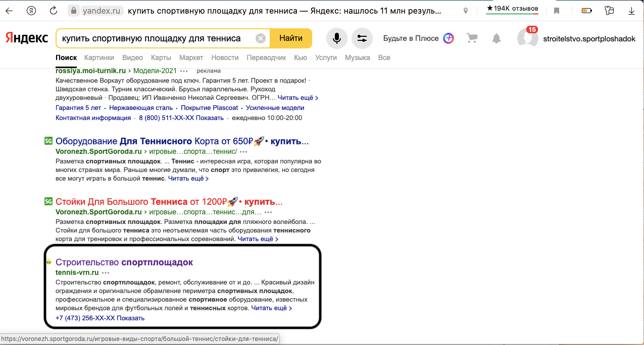Screen dimensions: 644x345
Task: Switch to the Картинки tab
Action: coord(99,57)
